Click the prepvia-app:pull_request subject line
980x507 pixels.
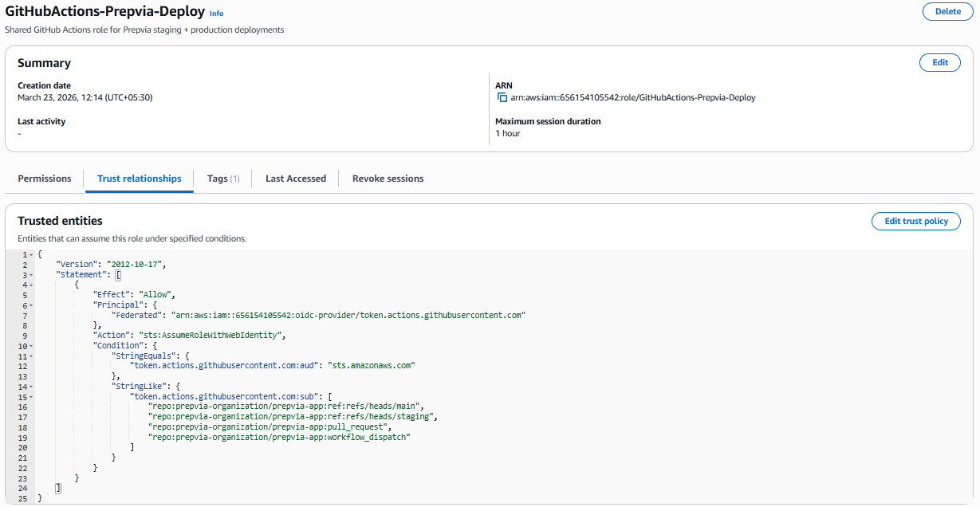[270, 427]
